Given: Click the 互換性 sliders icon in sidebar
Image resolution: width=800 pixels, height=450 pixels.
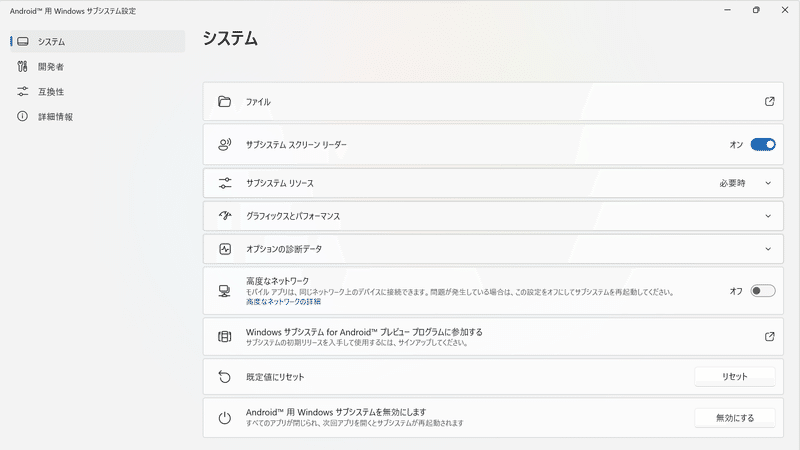Looking at the screenshot, I should (x=22, y=91).
